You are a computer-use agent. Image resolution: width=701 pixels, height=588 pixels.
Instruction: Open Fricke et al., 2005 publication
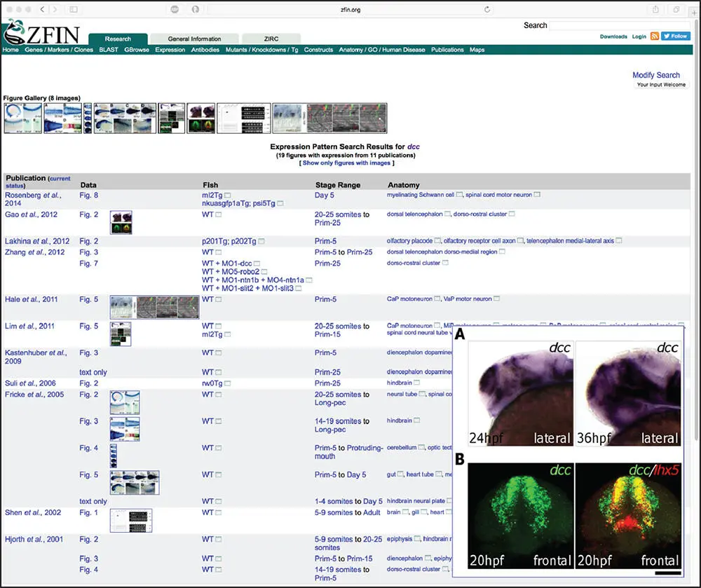pos(34,395)
